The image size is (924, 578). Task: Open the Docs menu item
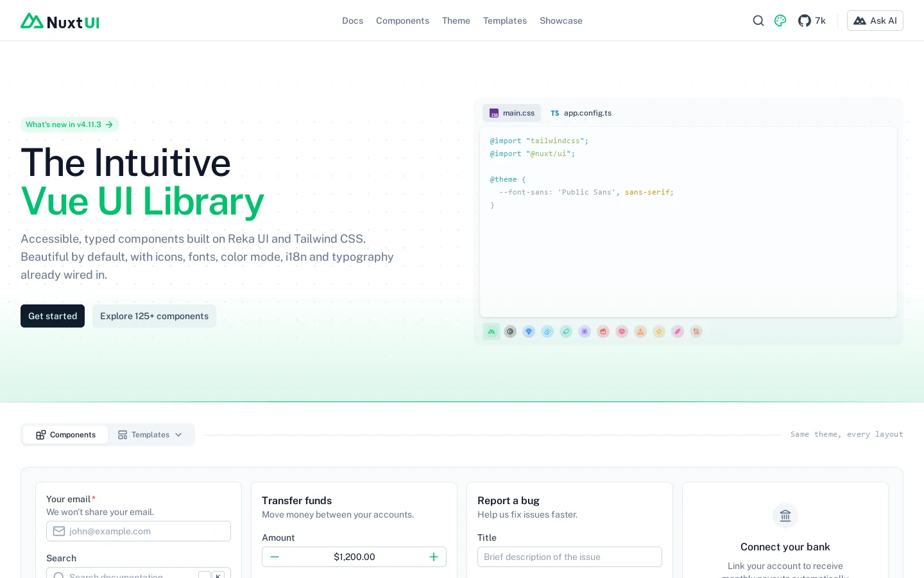coord(352,21)
